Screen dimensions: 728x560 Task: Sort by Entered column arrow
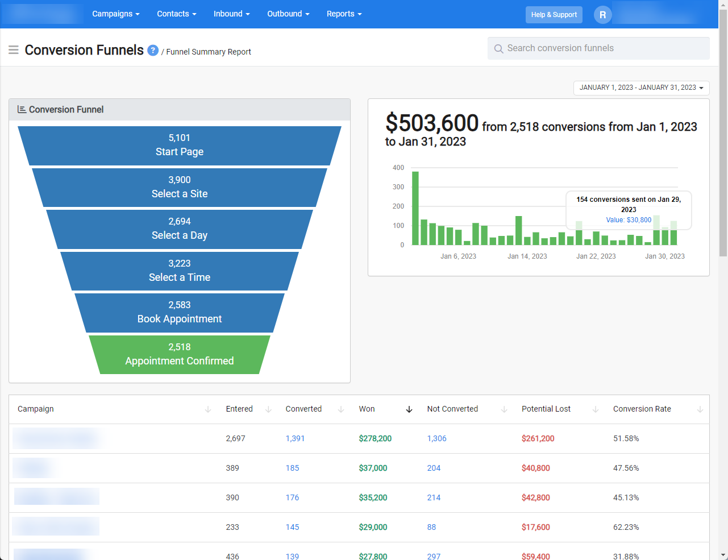(268, 409)
